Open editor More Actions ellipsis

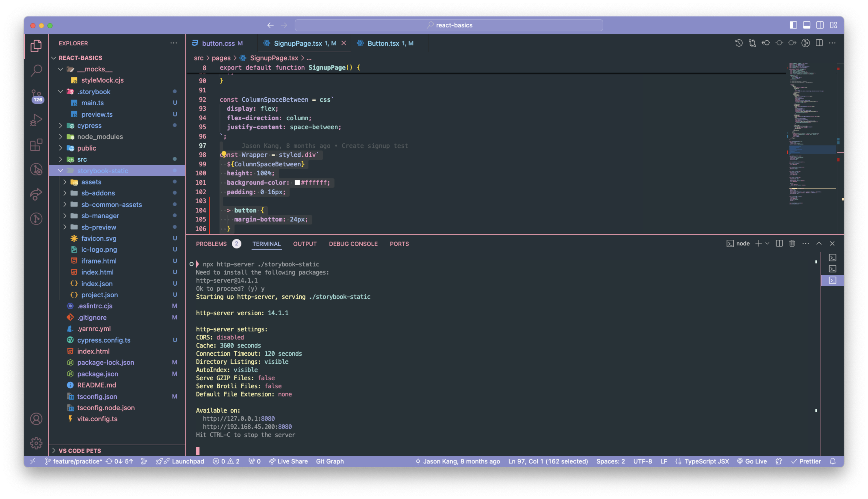832,43
